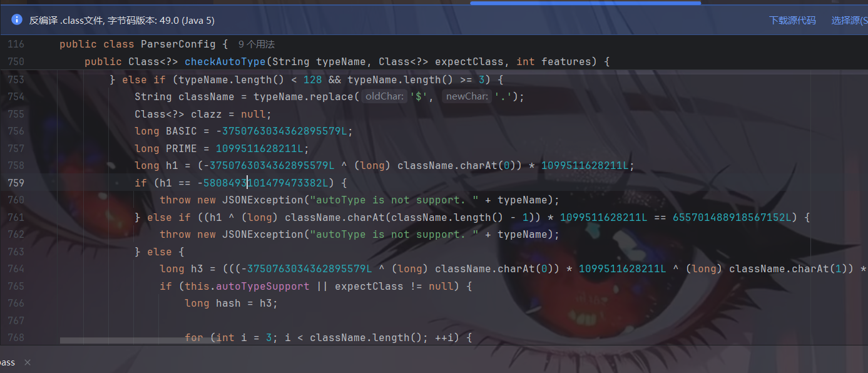
Task: Open the 9 个用法 usages hint
Action: [257, 44]
